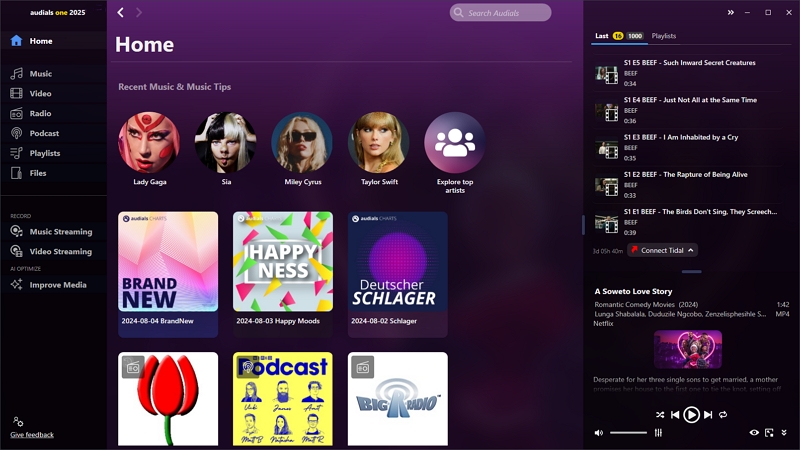Select the 16 count badge
This screenshot has width=800, height=450.
pos(618,36)
